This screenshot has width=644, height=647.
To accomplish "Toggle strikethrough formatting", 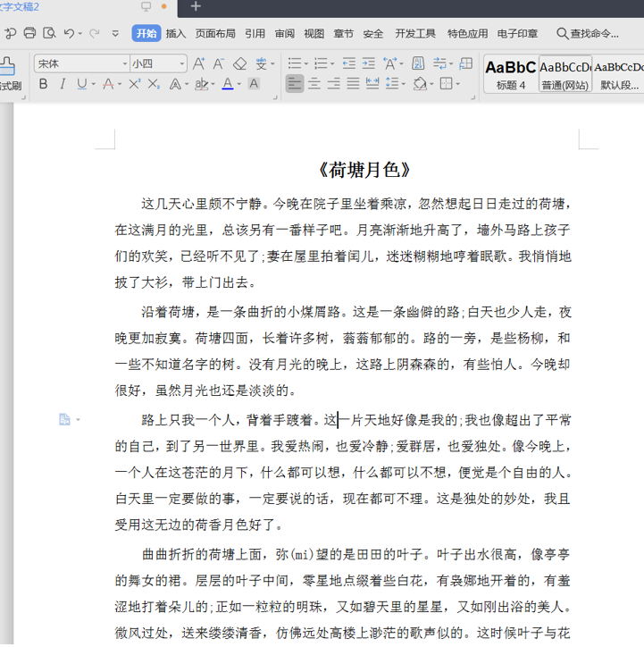I will [108, 84].
